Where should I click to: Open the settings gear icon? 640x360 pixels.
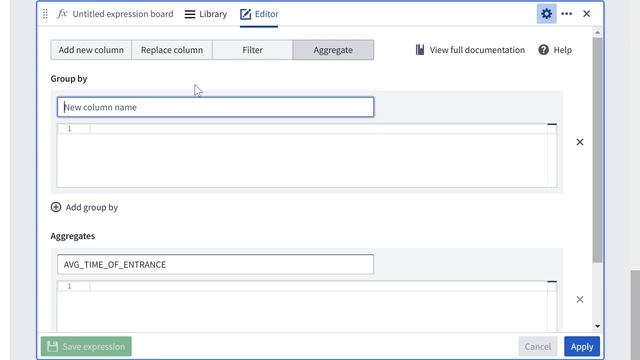(546, 14)
